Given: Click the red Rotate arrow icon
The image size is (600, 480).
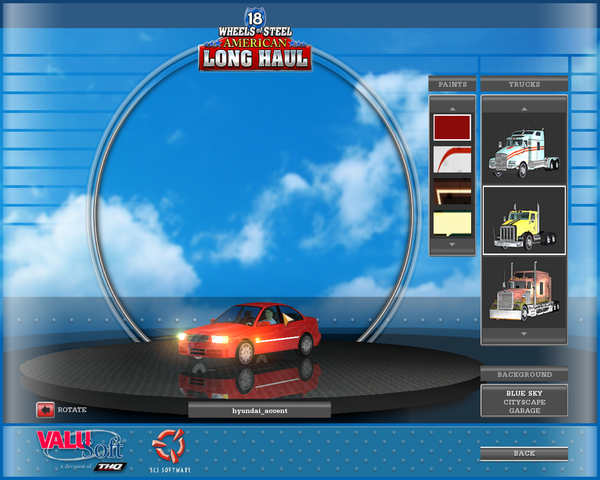Looking at the screenshot, I should (x=45, y=409).
